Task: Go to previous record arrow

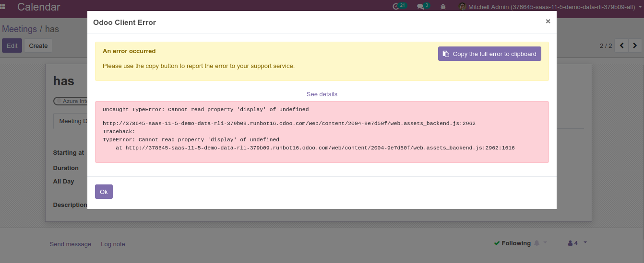Action: pos(622,46)
